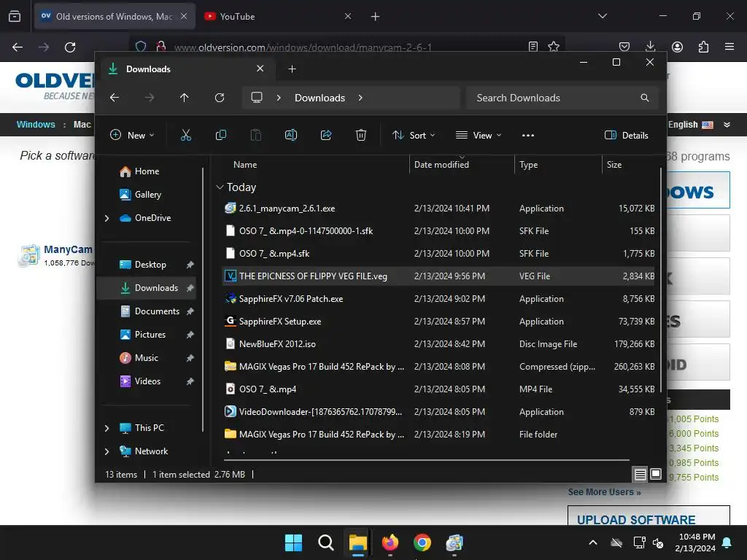Switch to large thumbnails view icon in status bar

point(656,474)
